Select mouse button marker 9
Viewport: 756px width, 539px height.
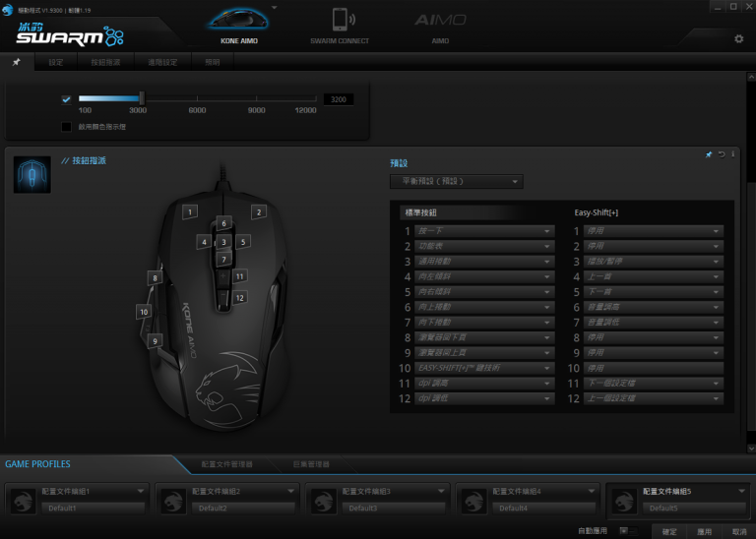click(x=155, y=341)
